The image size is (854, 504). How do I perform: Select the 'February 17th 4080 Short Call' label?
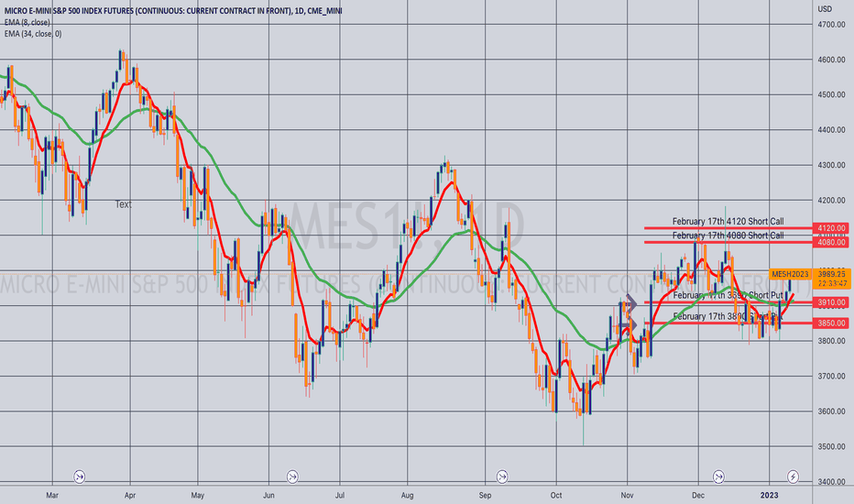click(x=728, y=236)
